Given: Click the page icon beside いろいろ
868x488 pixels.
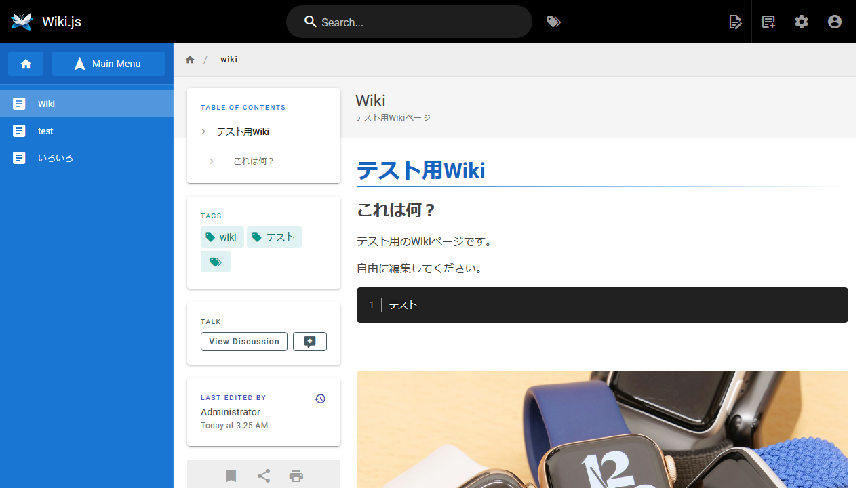Looking at the screenshot, I should pyautogui.click(x=20, y=158).
